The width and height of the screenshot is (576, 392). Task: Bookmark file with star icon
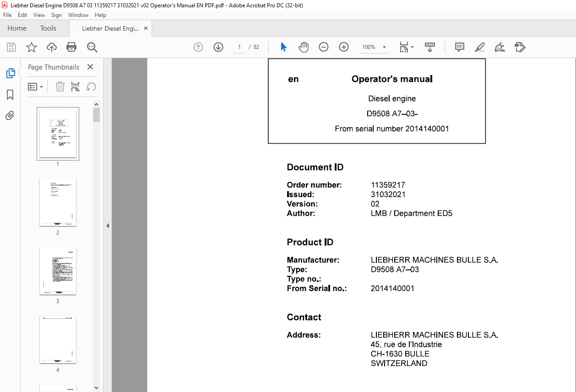(x=31, y=47)
